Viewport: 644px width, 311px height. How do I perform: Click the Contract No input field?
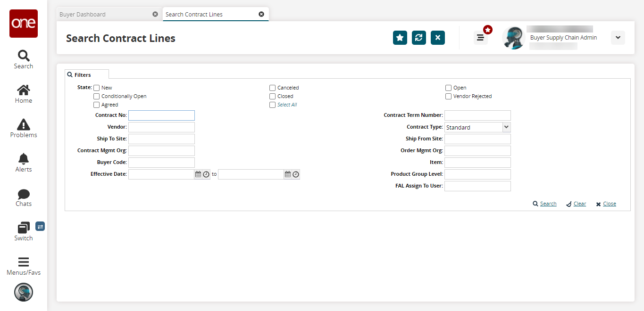click(161, 115)
